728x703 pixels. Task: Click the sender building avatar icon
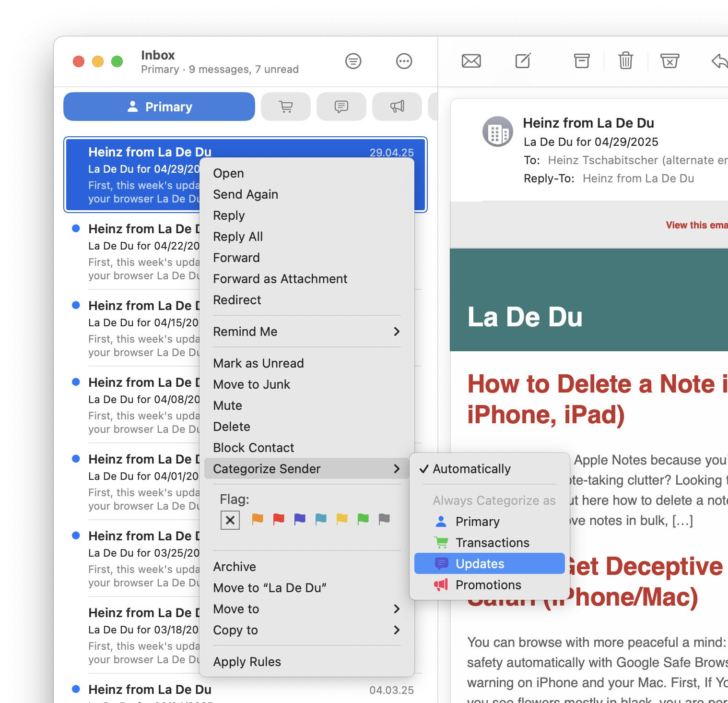(497, 131)
